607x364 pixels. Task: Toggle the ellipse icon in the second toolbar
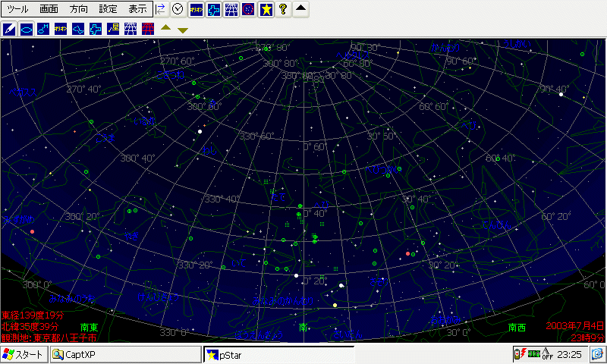27,29
